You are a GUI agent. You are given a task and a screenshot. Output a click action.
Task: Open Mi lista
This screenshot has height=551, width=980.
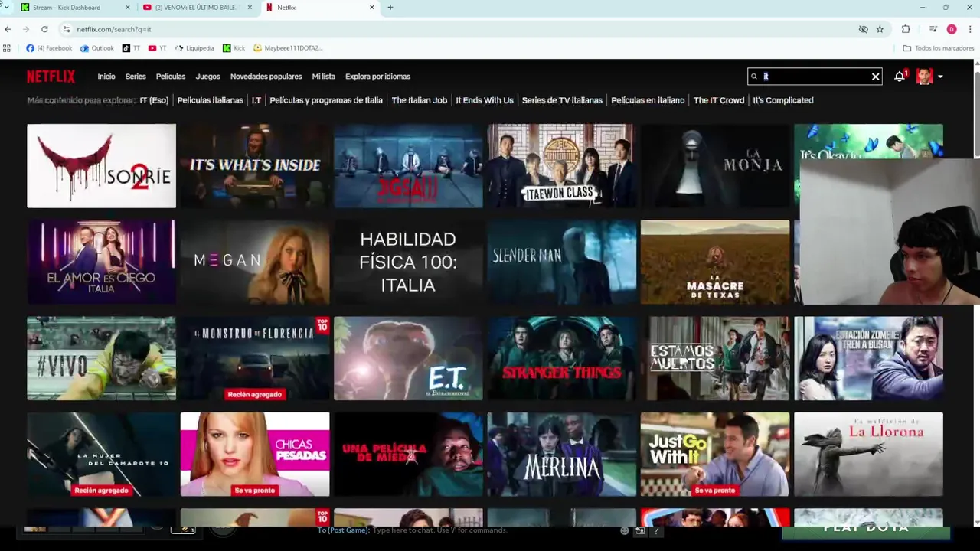(323, 77)
